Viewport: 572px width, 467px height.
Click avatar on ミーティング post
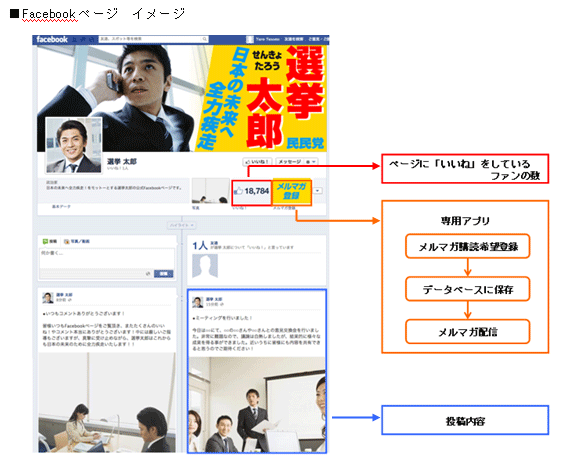coord(198,302)
